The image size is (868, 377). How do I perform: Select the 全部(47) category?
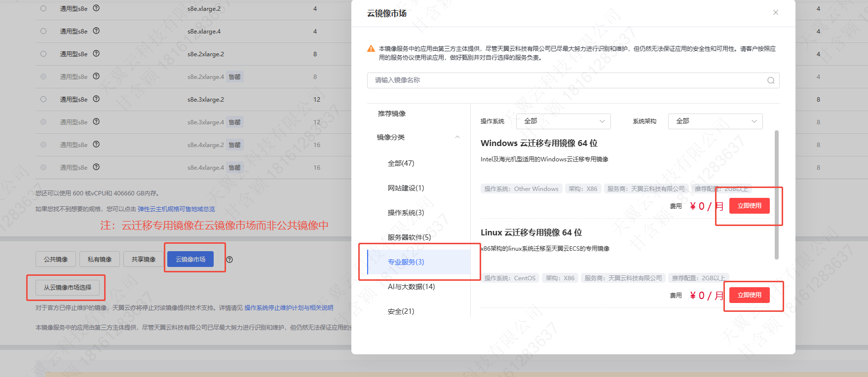point(401,163)
